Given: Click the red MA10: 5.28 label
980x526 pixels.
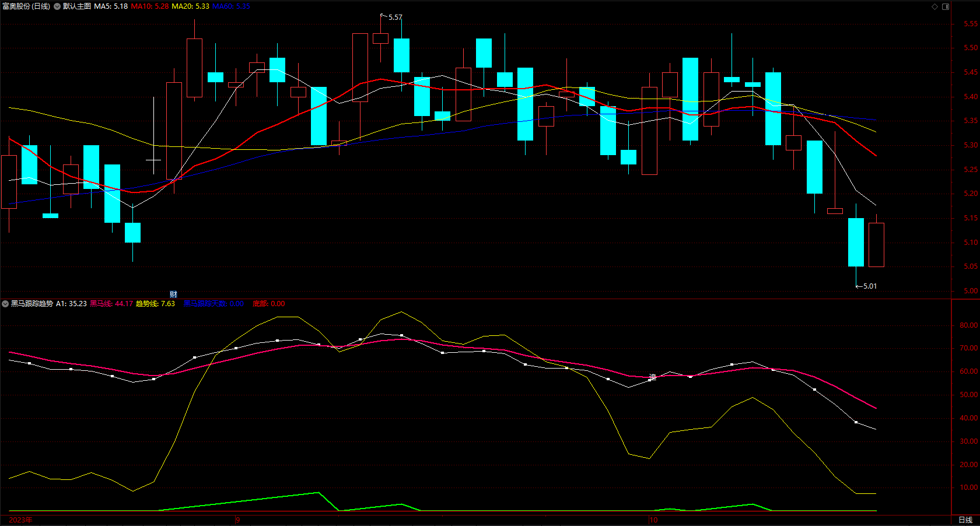Looking at the screenshot, I should pos(150,6).
